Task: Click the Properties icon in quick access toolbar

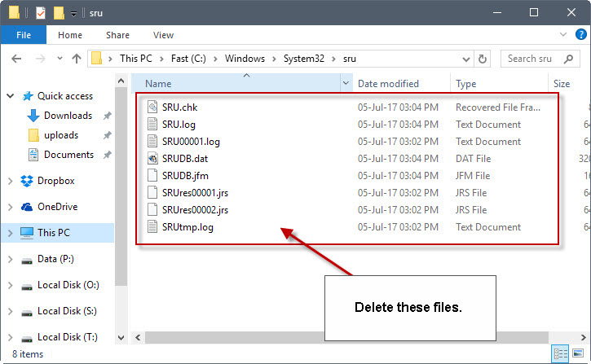Action: coord(40,13)
